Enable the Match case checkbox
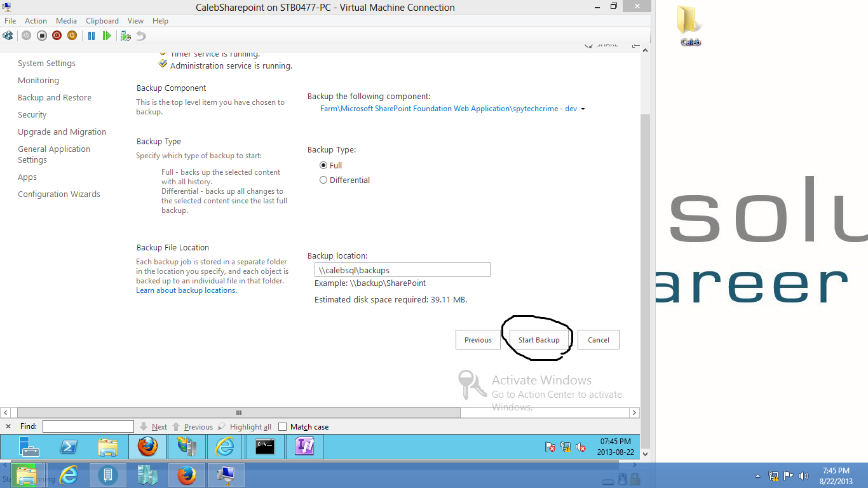Screen dimensions: 868x488 [x=283, y=427]
